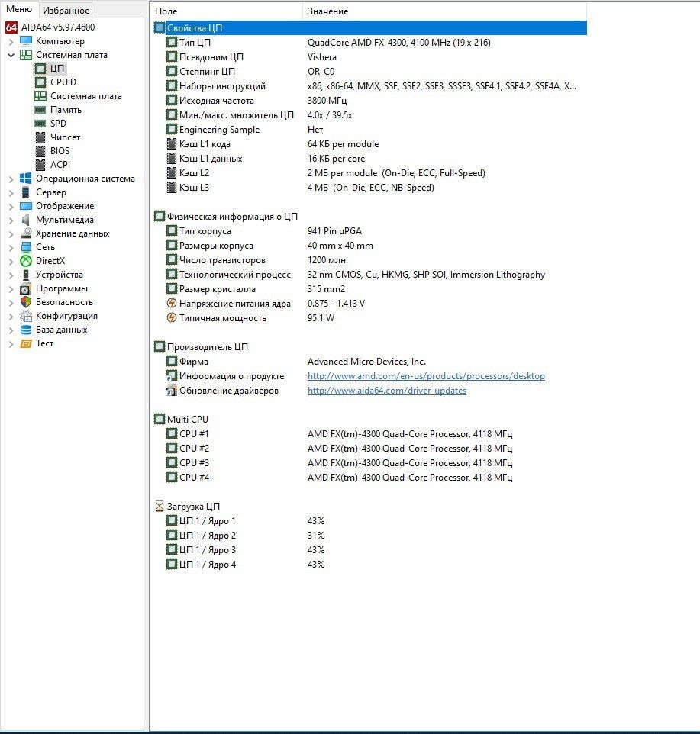Click the Программы icon
The height and width of the screenshot is (734, 700).
[26, 288]
